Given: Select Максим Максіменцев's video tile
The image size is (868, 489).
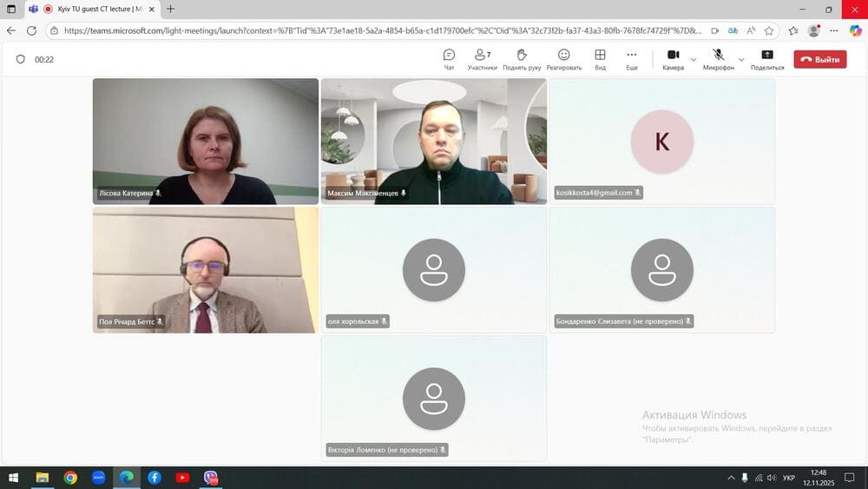Looking at the screenshot, I should 434,142.
